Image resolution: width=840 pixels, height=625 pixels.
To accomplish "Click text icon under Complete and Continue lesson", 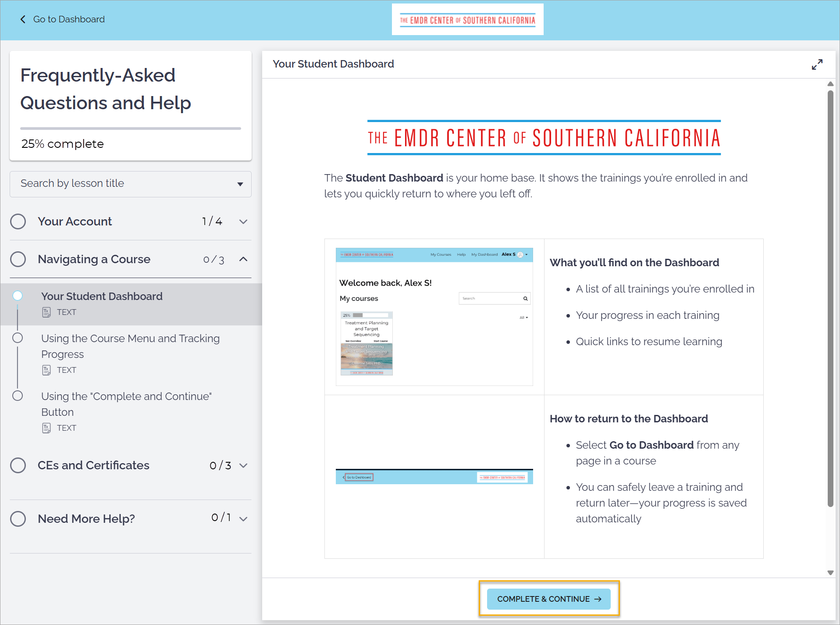I will click(46, 428).
